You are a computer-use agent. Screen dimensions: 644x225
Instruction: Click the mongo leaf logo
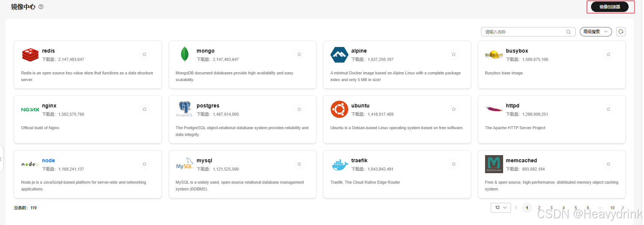pyautogui.click(x=184, y=54)
